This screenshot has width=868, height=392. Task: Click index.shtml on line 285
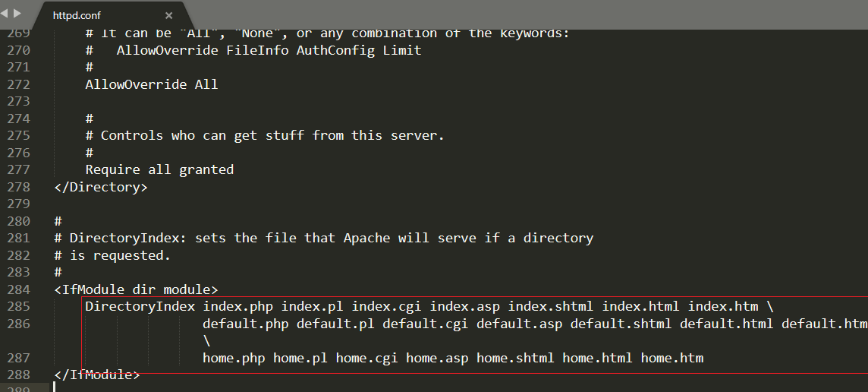pos(551,306)
